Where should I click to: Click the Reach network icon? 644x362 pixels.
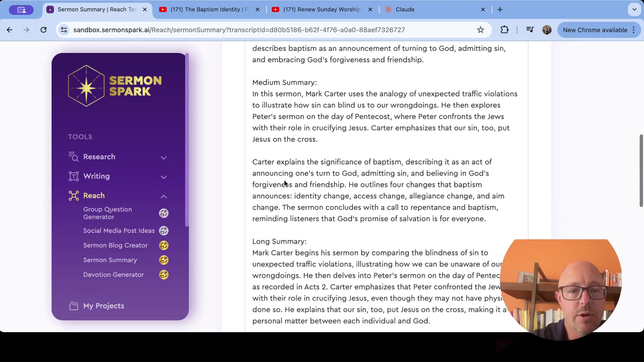click(73, 195)
